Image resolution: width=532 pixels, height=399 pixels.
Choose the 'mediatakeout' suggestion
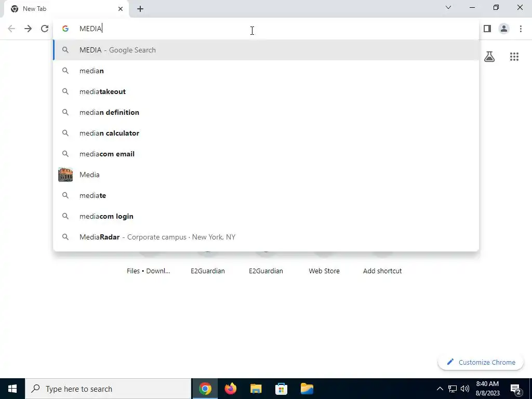pyautogui.click(x=266, y=91)
